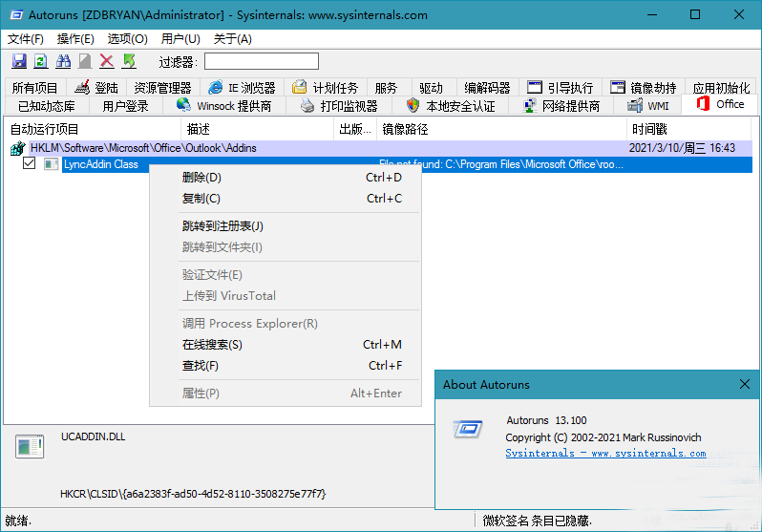Choose 删除(D) in the context menu
The height and width of the screenshot is (532, 762).
tap(286, 178)
